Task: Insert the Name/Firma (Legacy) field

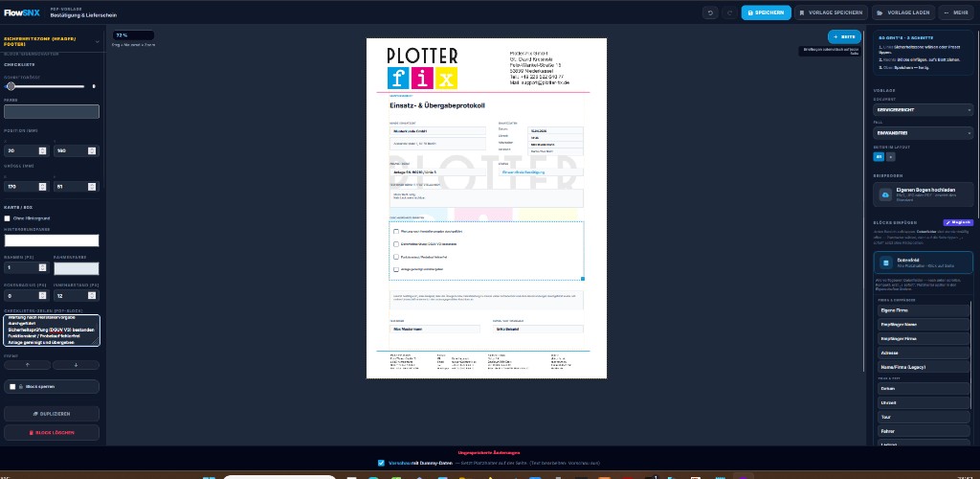Action: (x=924, y=367)
